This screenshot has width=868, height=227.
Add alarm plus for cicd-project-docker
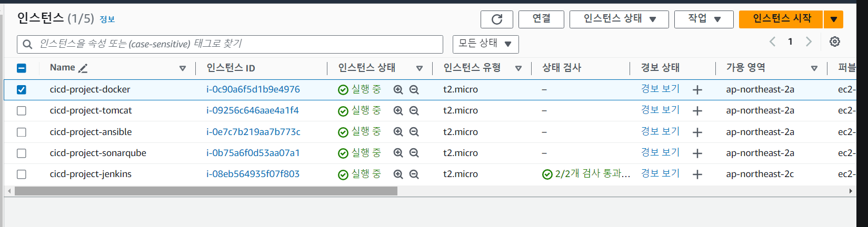click(x=697, y=90)
